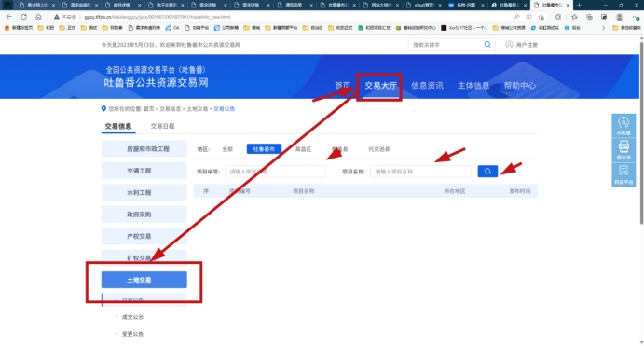Click 交易公告 in the breadcrumb
Viewport: 644px width, 346px height.
click(x=225, y=109)
